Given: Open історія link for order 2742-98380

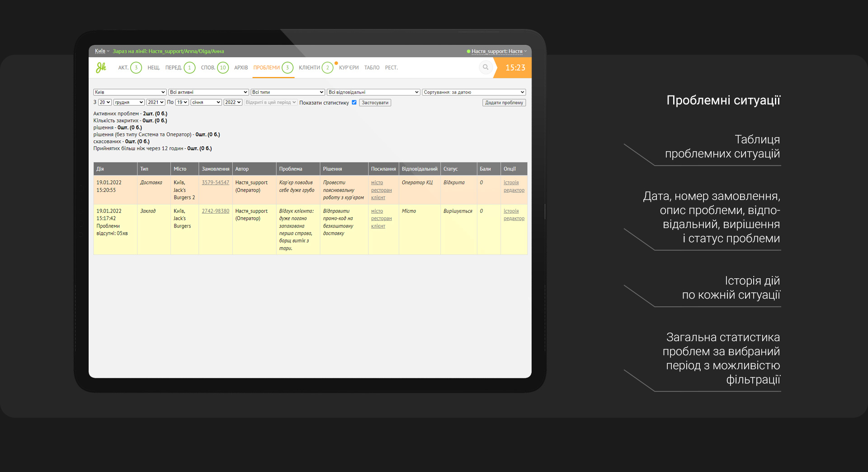Looking at the screenshot, I should (511, 211).
